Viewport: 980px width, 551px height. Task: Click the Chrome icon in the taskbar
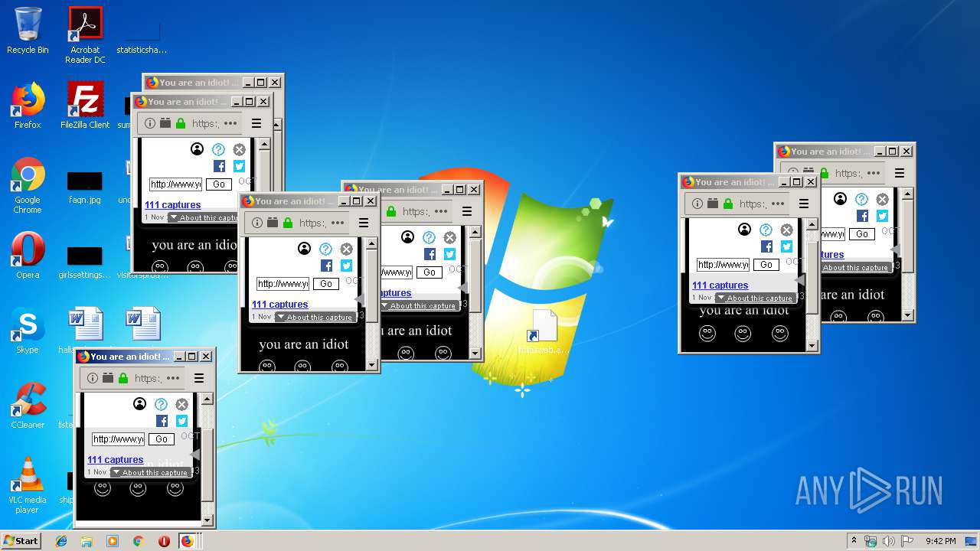pyautogui.click(x=139, y=541)
